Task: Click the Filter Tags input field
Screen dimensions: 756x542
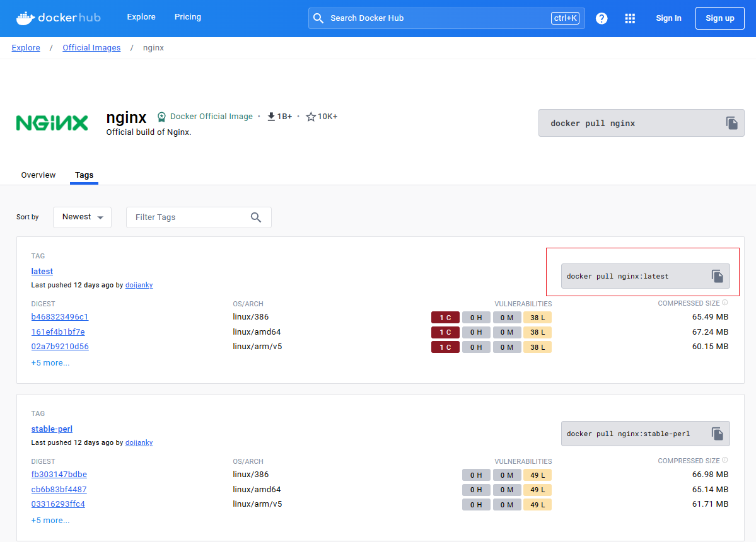Action: [199, 217]
